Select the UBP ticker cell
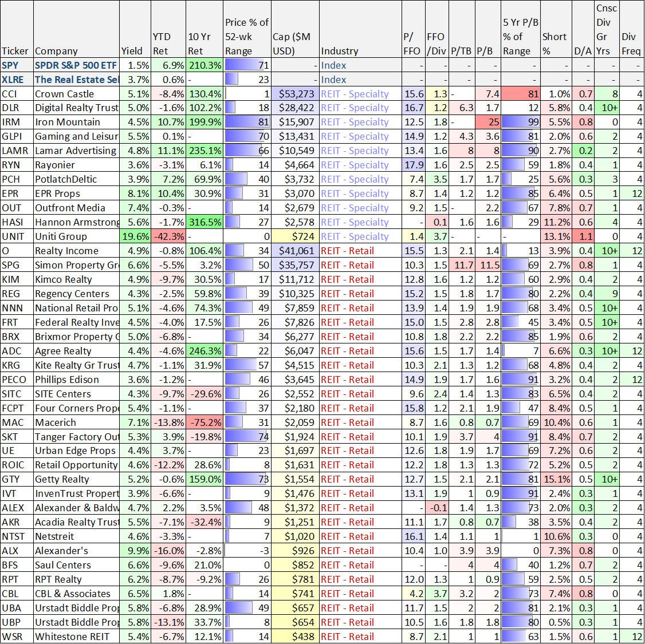 click(17, 622)
